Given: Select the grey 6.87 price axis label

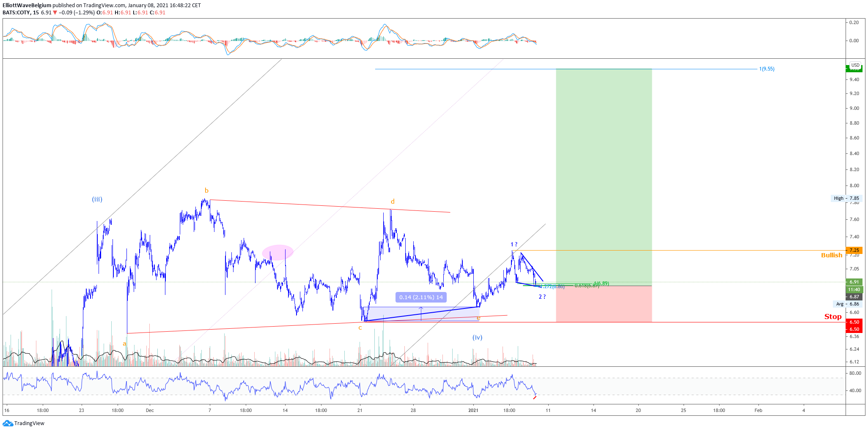Looking at the screenshot, I should 854,297.
